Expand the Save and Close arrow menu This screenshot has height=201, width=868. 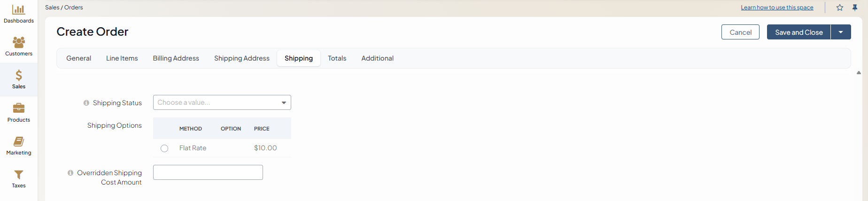point(841,32)
